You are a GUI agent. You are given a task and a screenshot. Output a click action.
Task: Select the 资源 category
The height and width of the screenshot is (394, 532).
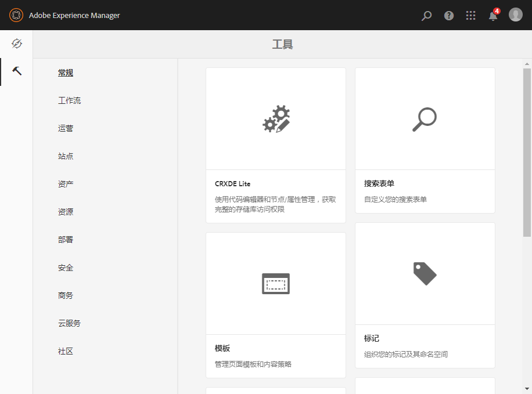66,212
